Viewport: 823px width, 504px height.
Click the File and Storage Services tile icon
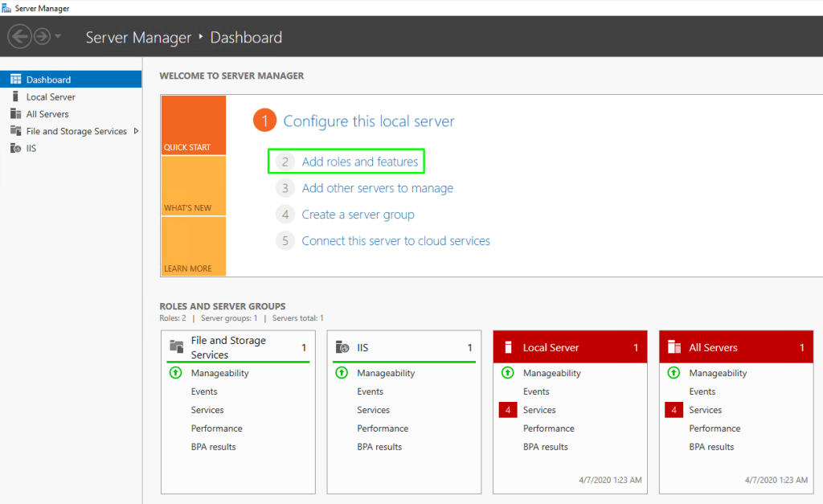pos(177,347)
